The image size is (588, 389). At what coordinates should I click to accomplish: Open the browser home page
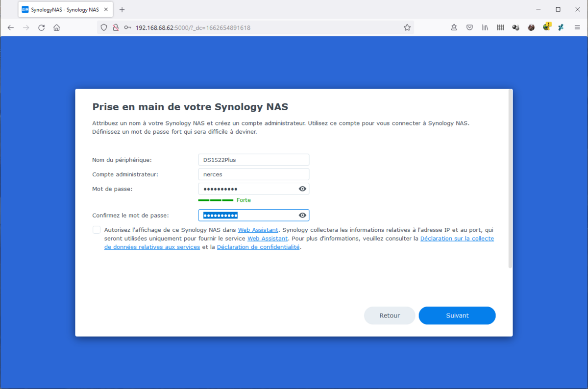click(x=57, y=28)
